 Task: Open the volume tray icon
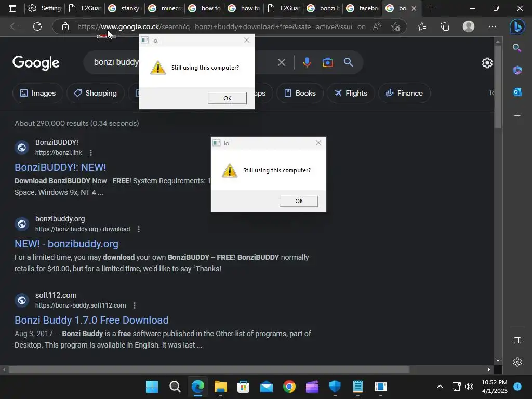(x=469, y=387)
